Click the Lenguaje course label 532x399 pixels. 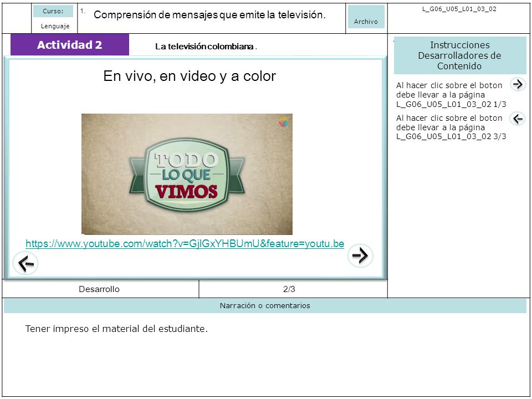click(x=55, y=26)
